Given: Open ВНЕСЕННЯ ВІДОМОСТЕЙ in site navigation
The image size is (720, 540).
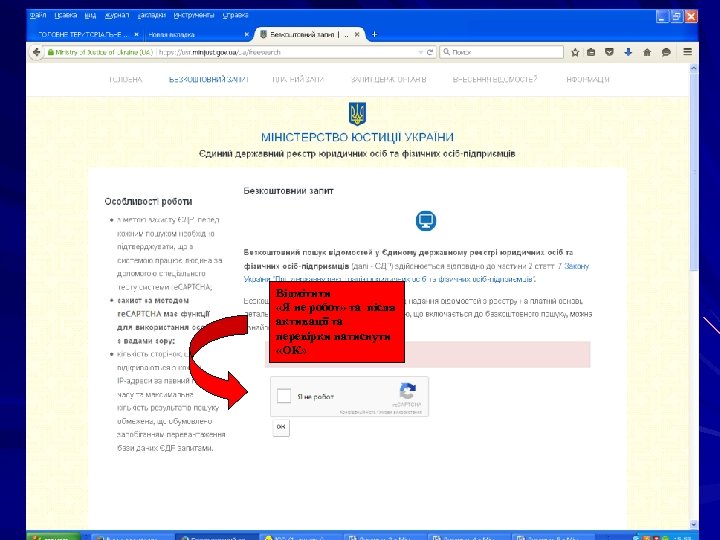Looking at the screenshot, I should click(x=495, y=79).
